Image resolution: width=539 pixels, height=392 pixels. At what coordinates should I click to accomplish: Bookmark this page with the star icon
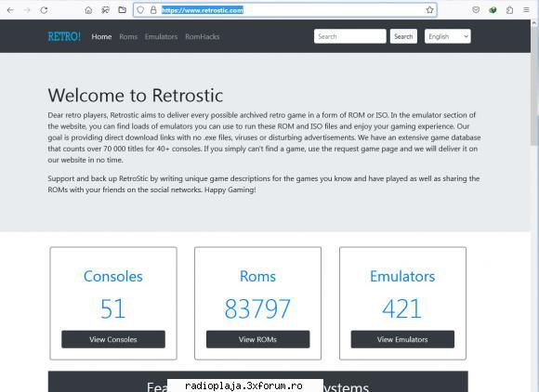coord(429,10)
